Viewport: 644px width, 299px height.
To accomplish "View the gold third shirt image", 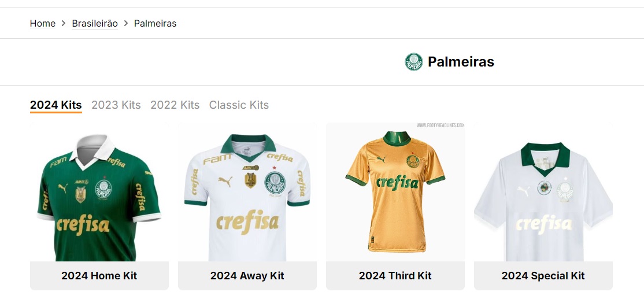I will (395, 191).
